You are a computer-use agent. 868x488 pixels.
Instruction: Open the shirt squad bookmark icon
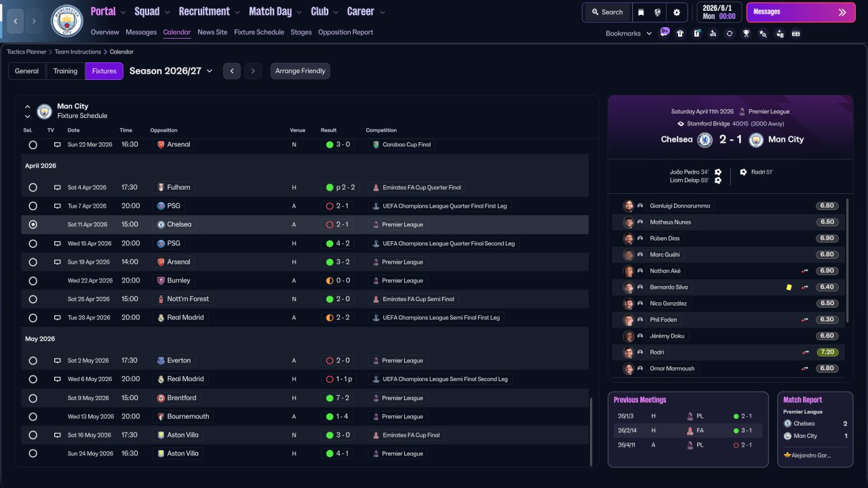680,33
